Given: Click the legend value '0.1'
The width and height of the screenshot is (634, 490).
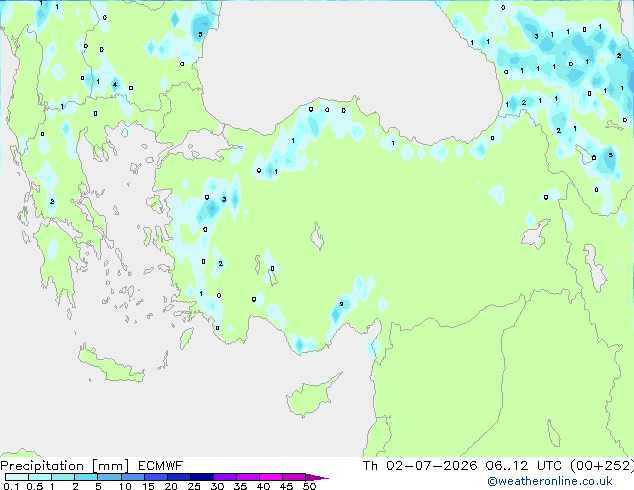Looking at the screenshot, I should coord(11,486).
